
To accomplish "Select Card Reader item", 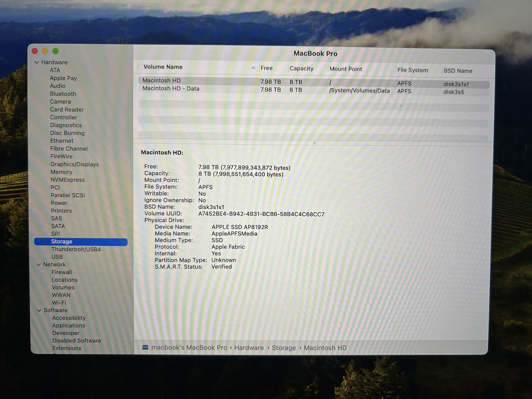I will tap(67, 109).
